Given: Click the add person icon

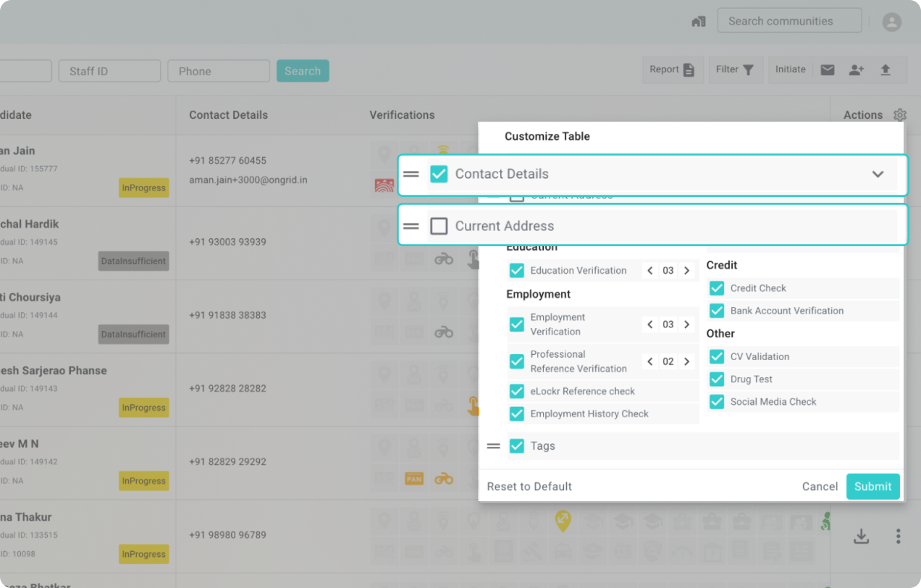Looking at the screenshot, I should tap(857, 70).
